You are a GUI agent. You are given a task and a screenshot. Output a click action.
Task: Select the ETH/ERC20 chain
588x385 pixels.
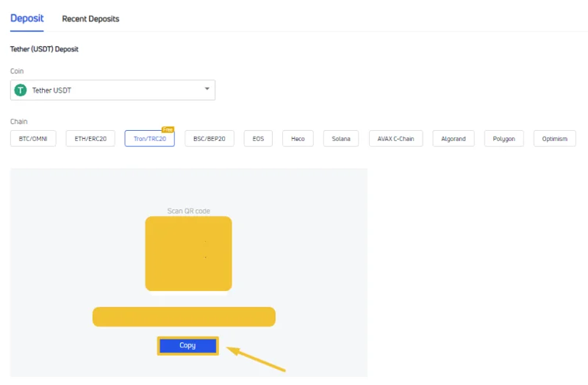pyautogui.click(x=90, y=139)
